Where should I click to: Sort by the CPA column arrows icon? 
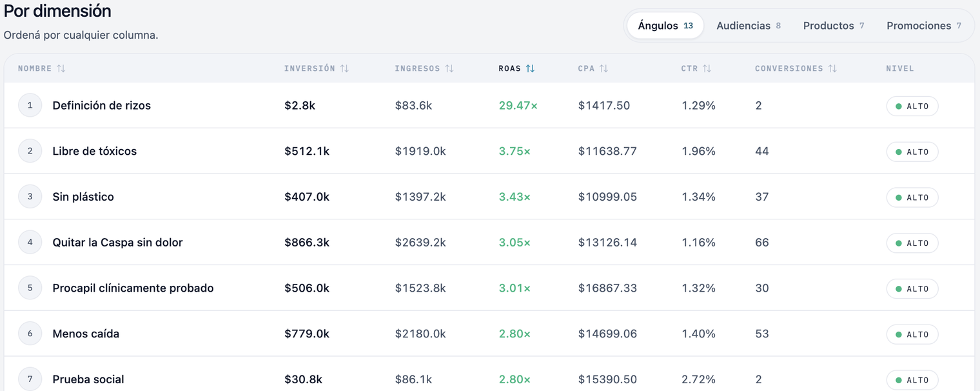[x=603, y=68]
